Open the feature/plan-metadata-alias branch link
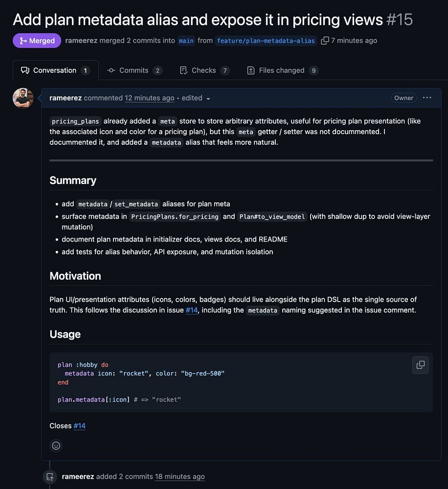Screen dimensions: 448x489 click(266, 41)
